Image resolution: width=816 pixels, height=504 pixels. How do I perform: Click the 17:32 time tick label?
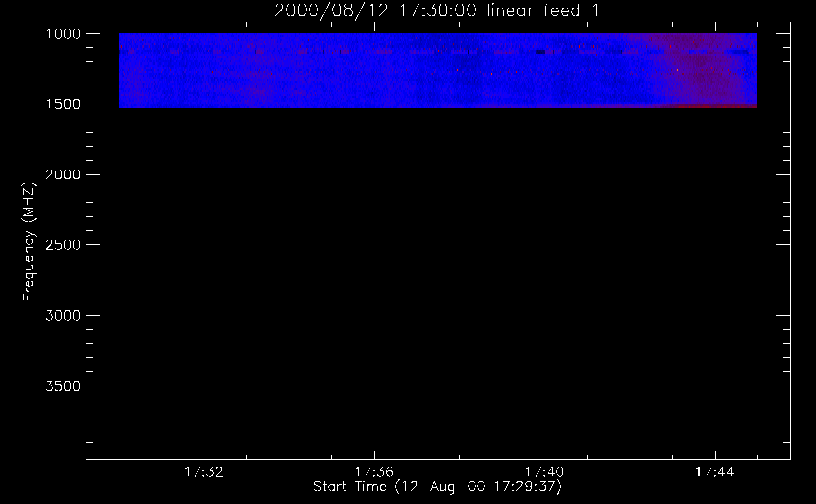pyautogui.click(x=204, y=472)
